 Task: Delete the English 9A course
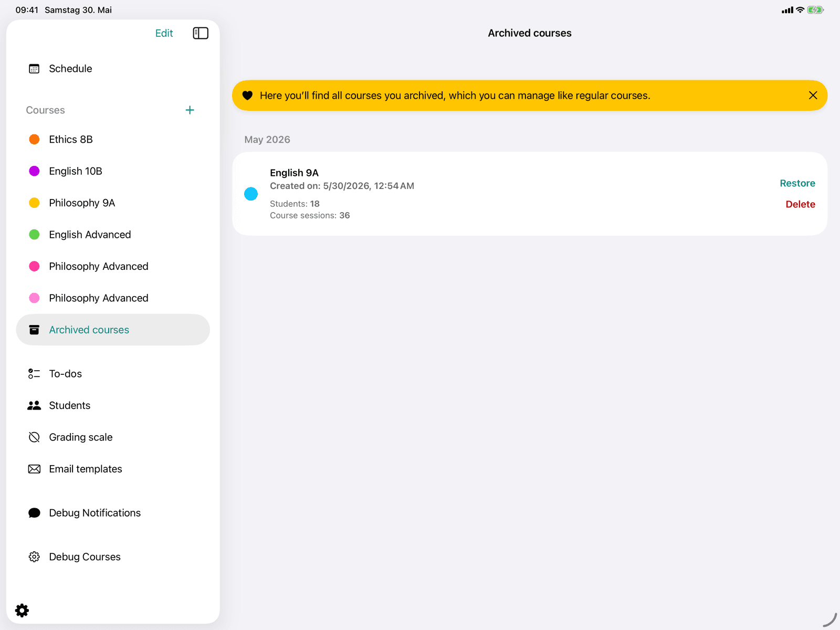point(800,204)
